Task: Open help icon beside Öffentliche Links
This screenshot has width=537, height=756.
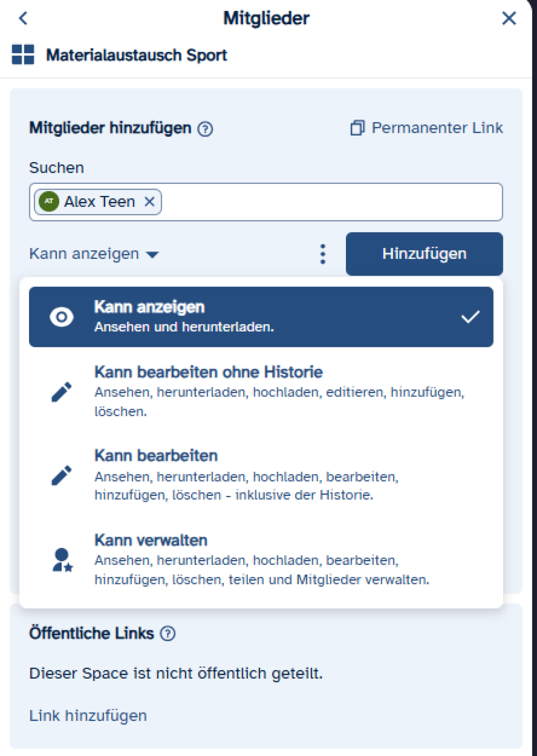Action: tap(168, 633)
